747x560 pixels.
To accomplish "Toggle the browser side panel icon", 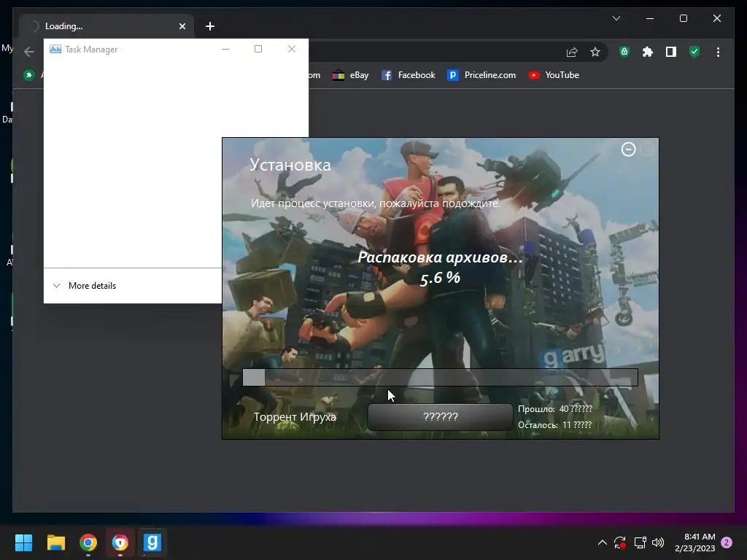I will click(x=671, y=52).
